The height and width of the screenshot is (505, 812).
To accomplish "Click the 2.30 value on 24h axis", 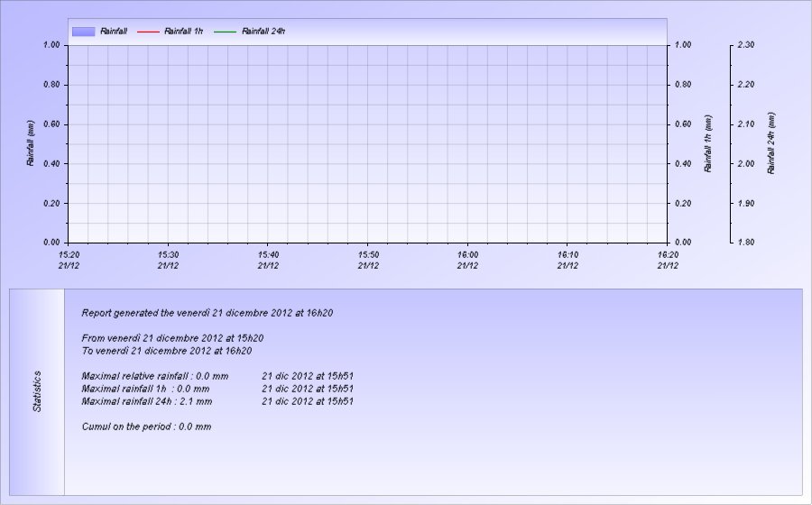I will pos(746,45).
